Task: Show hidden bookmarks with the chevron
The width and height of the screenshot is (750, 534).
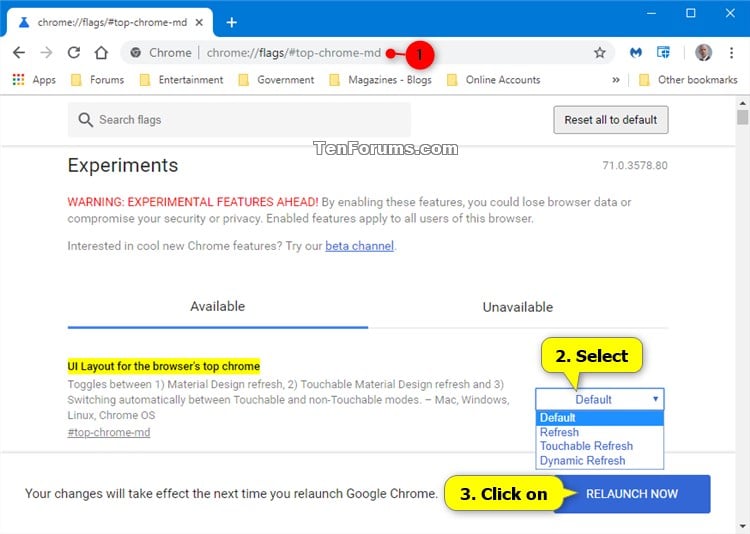Action: [616, 80]
